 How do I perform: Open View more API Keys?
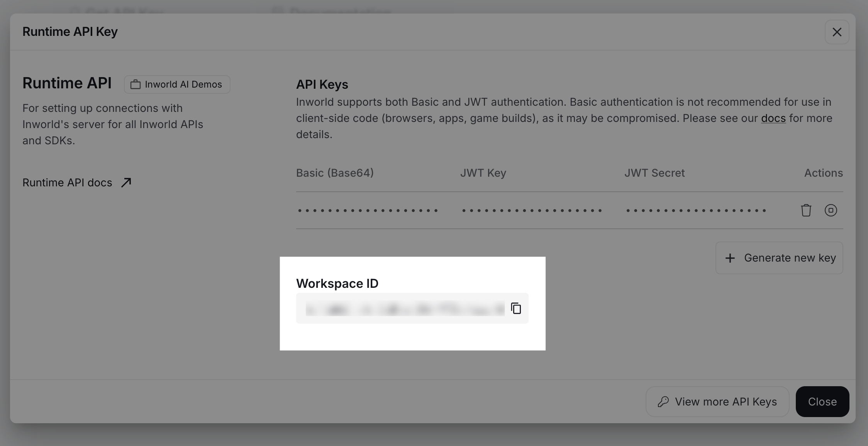pyautogui.click(x=717, y=401)
